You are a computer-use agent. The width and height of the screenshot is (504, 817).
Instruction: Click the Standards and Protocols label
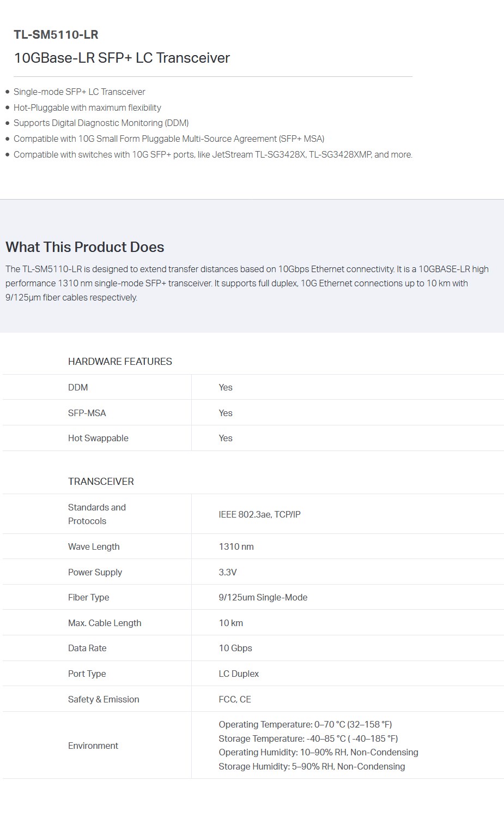pos(97,514)
